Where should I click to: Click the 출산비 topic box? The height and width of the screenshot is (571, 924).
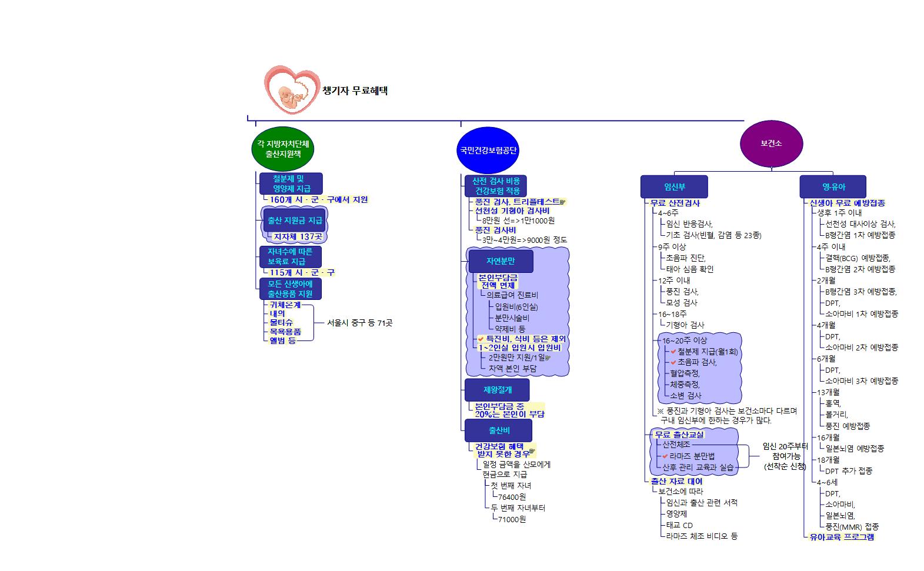point(499,430)
